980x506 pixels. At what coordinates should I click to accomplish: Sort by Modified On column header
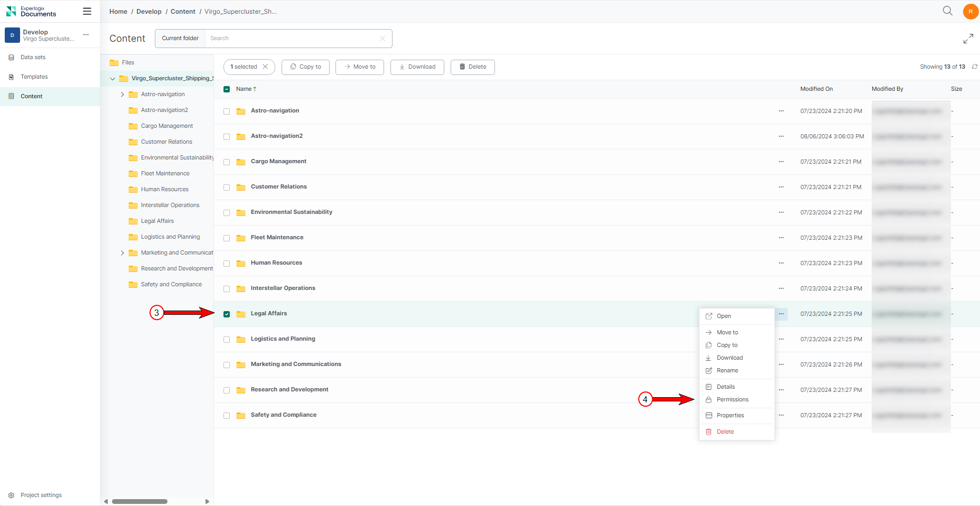pyautogui.click(x=816, y=89)
